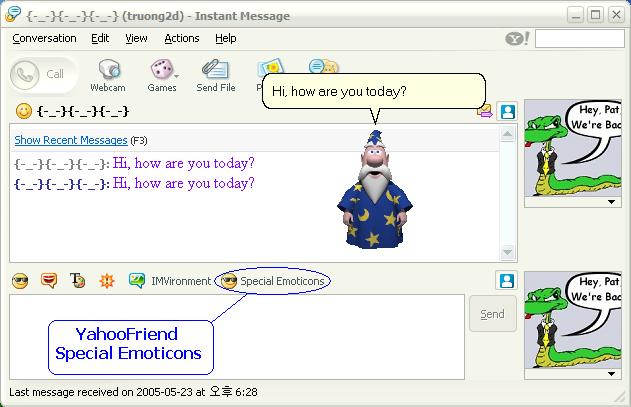631x407 pixels.
Task: Open the emoticons sunglasses smiley picker
Action: click(20, 281)
